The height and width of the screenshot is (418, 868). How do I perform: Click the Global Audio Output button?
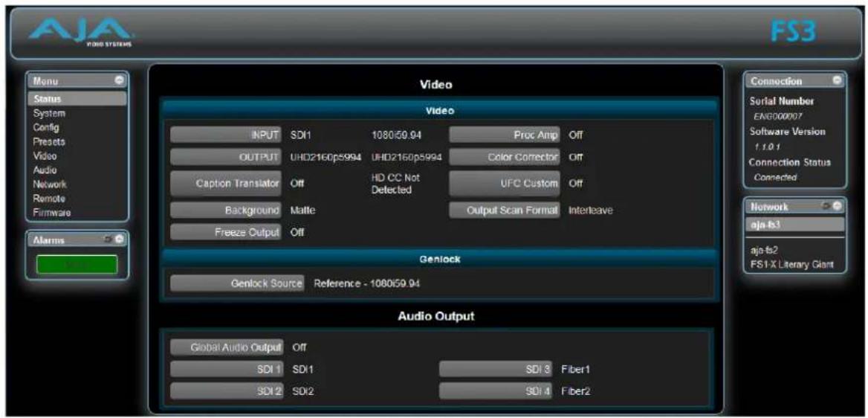[x=227, y=347]
